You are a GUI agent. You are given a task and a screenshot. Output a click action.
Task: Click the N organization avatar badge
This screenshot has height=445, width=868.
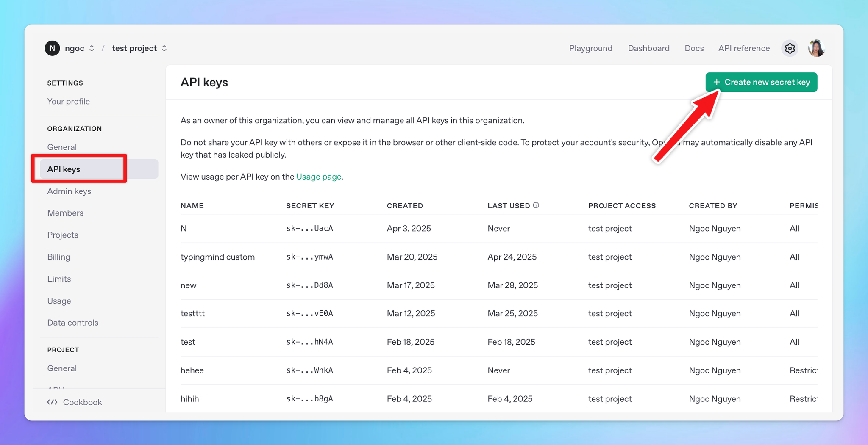(x=52, y=48)
